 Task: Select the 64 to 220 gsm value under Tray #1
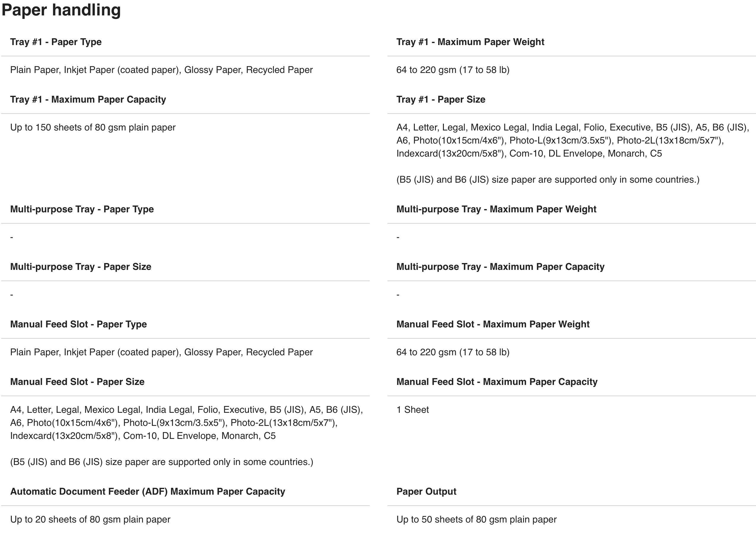(453, 70)
